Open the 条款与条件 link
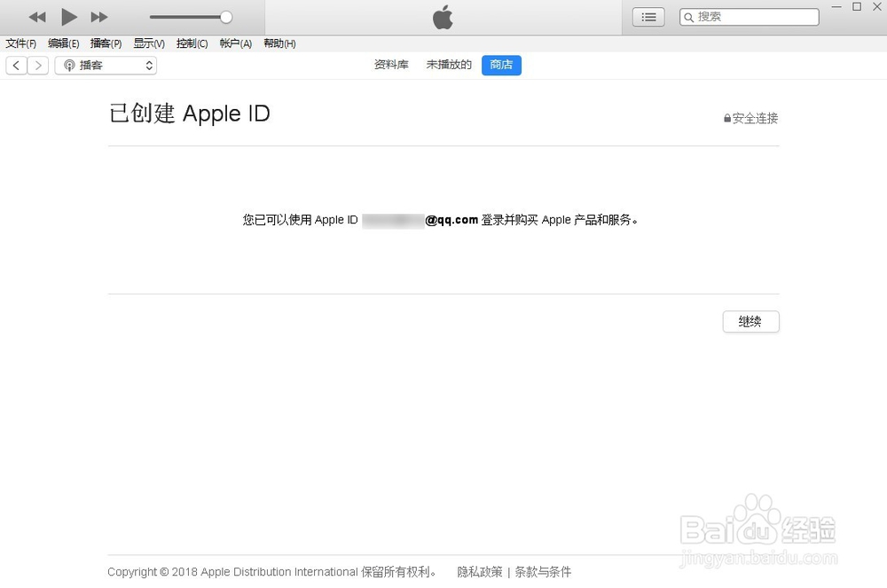Screen dimensions: 887x588 pyautogui.click(x=543, y=572)
